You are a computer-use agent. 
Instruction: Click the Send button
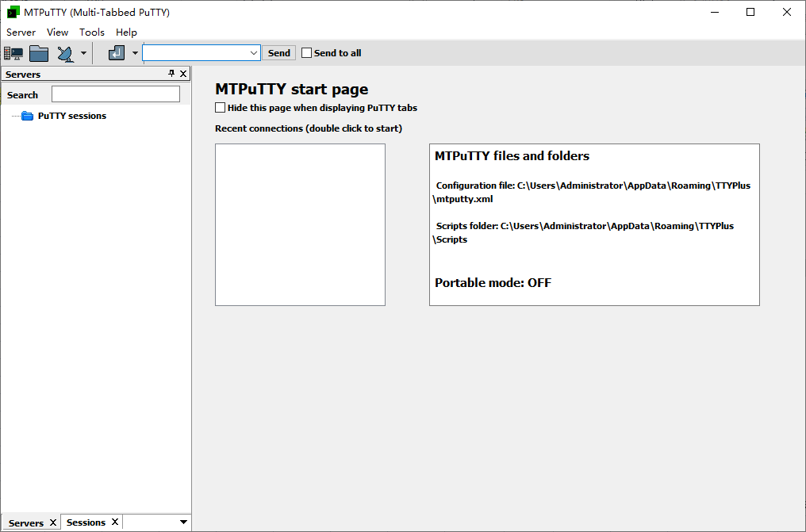pos(279,53)
